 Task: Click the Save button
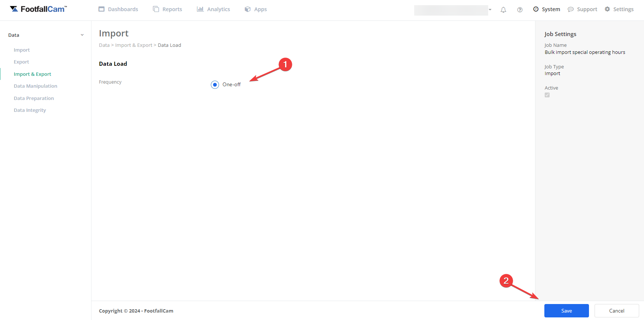coord(566,311)
